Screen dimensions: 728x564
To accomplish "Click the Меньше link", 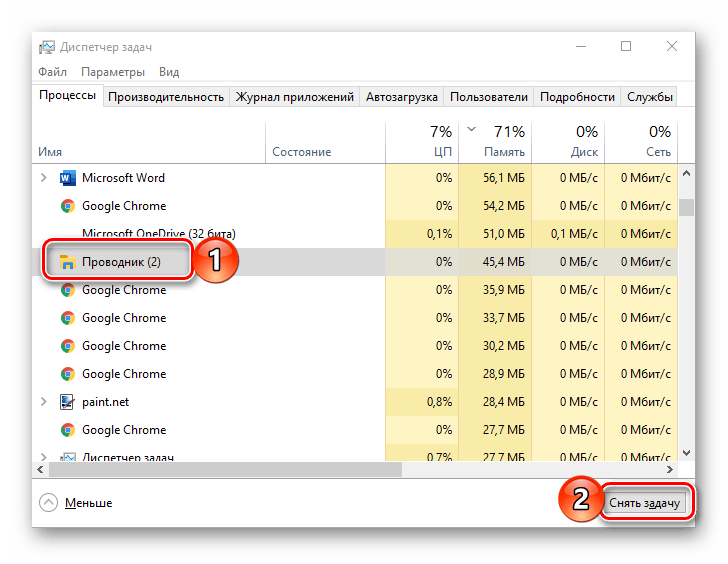I will tap(88, 503).
